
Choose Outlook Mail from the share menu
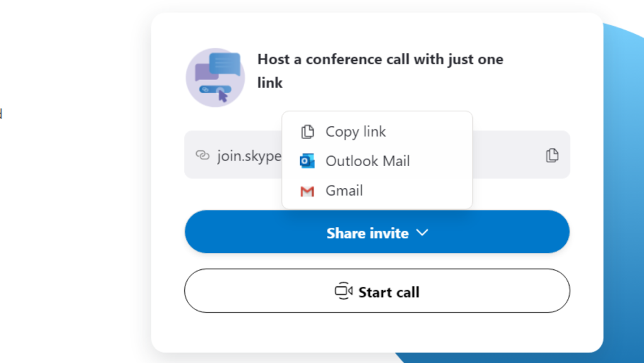[x=367, y=161]
